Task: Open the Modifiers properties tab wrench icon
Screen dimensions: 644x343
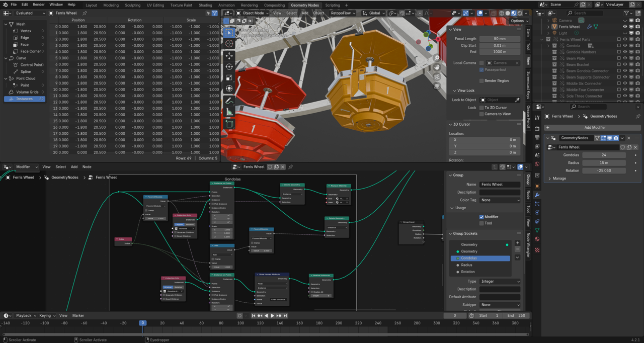Action: click(x=537, y=195)
